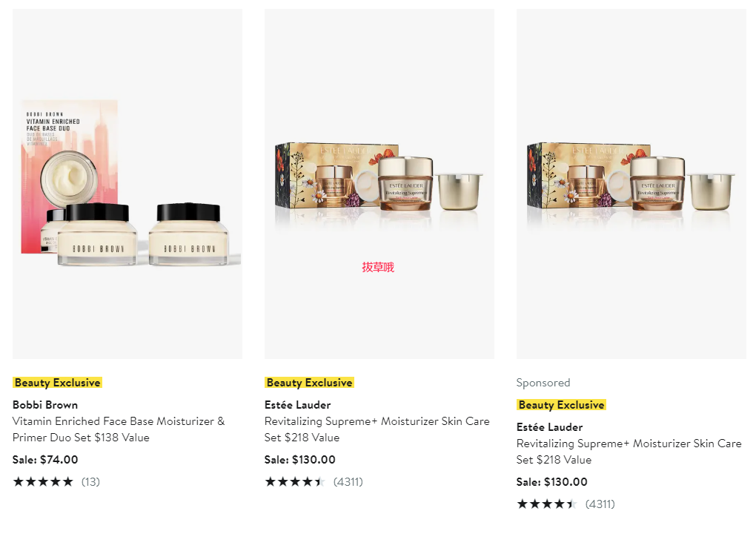
Task: Click star rating of the sponsored Estée Lauder product
Action: tap(547, 504)
